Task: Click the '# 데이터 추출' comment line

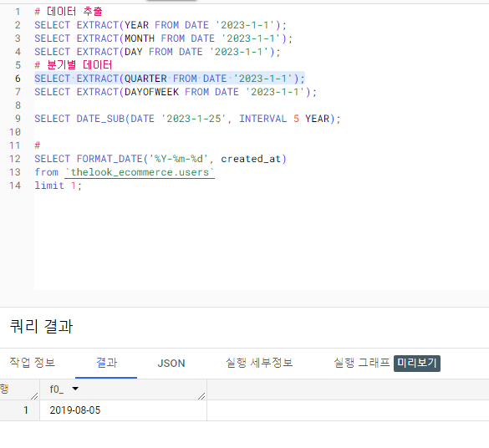Action: [69, 12]
